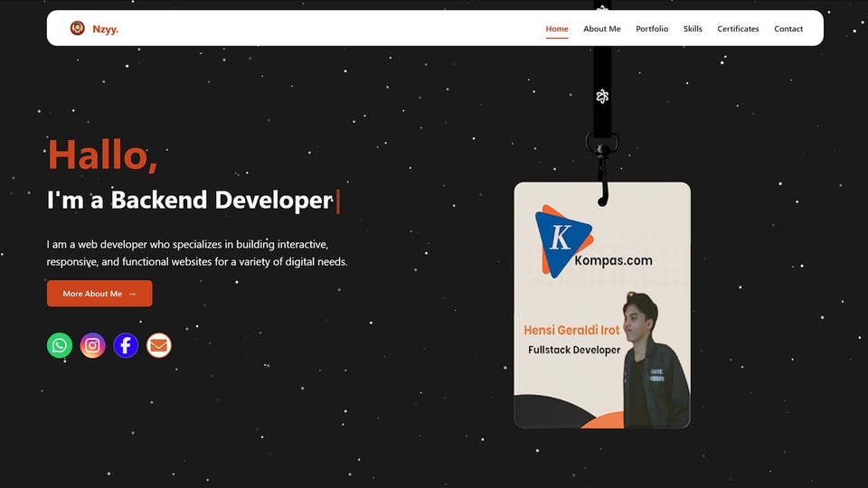Click the Hallo, heading text

102,155
